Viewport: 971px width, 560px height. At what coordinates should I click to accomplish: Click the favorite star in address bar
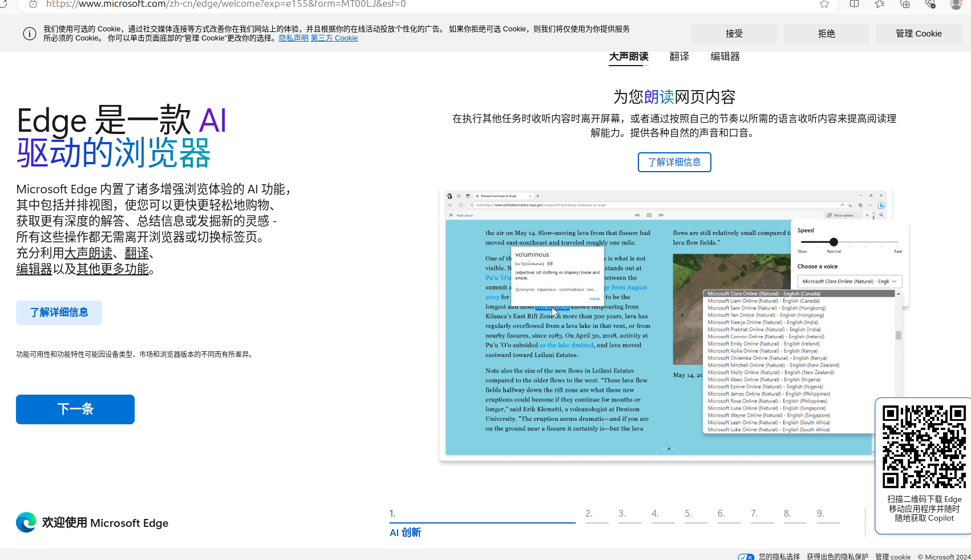pyautogui.click(x=824, y=4)
